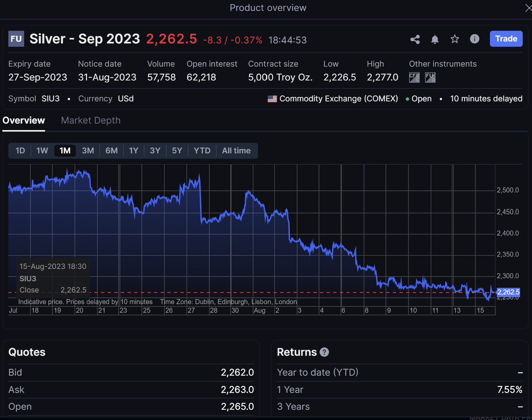Click the FU futures badge icon
Viewport: 532px width, 420px height.
[x=16, y=39]
